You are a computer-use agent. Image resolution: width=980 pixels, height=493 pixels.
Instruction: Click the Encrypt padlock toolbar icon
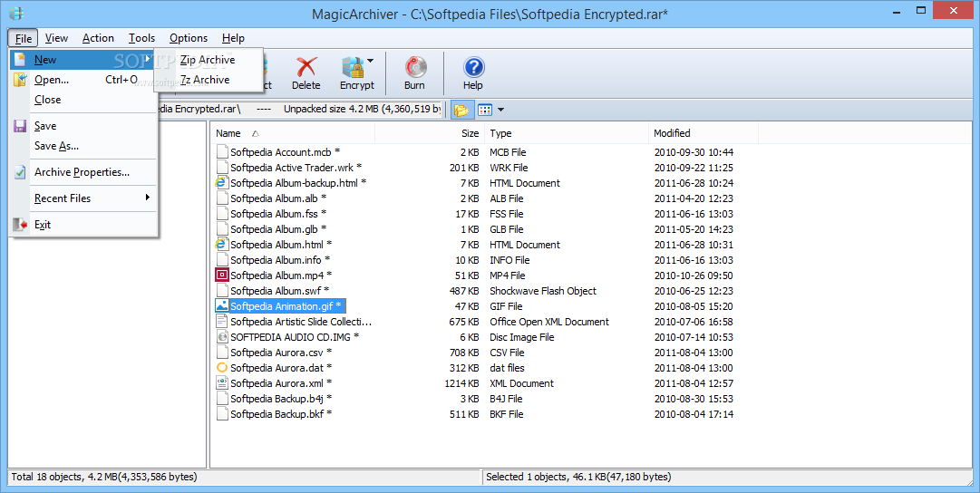[353, 67]
